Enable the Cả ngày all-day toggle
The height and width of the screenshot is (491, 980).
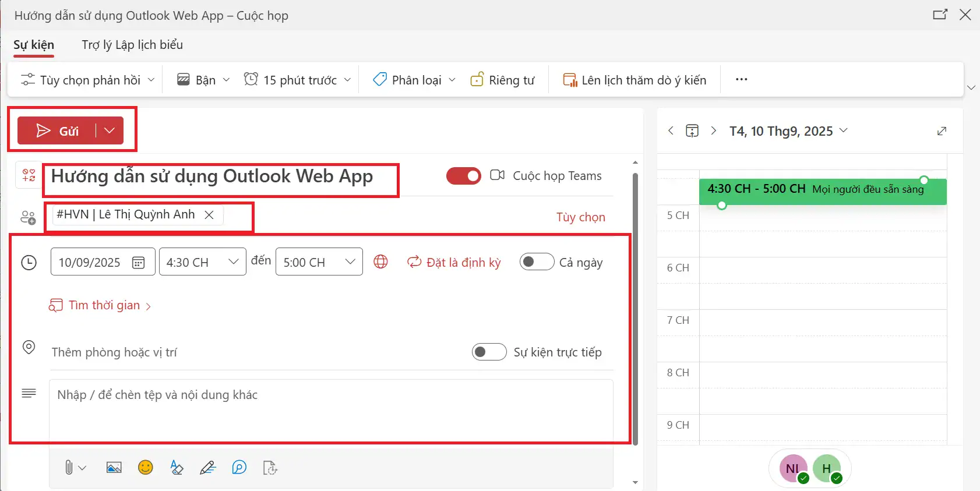pos(537,262)
